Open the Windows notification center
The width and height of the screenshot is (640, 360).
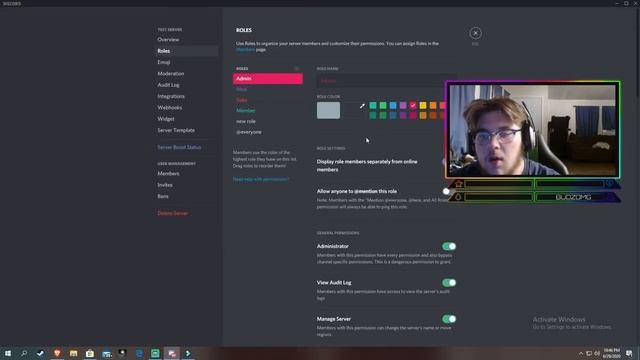[629, 353]
